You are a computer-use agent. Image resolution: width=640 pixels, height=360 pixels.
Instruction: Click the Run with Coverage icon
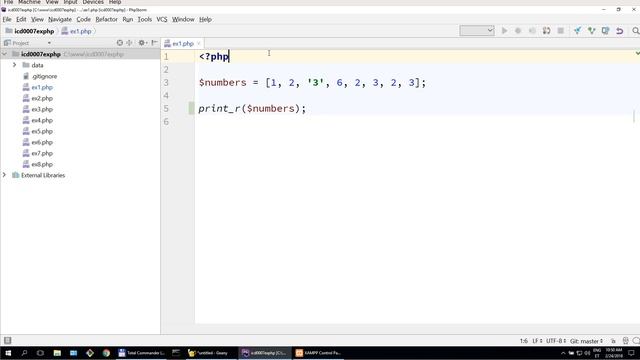(532, 31)
